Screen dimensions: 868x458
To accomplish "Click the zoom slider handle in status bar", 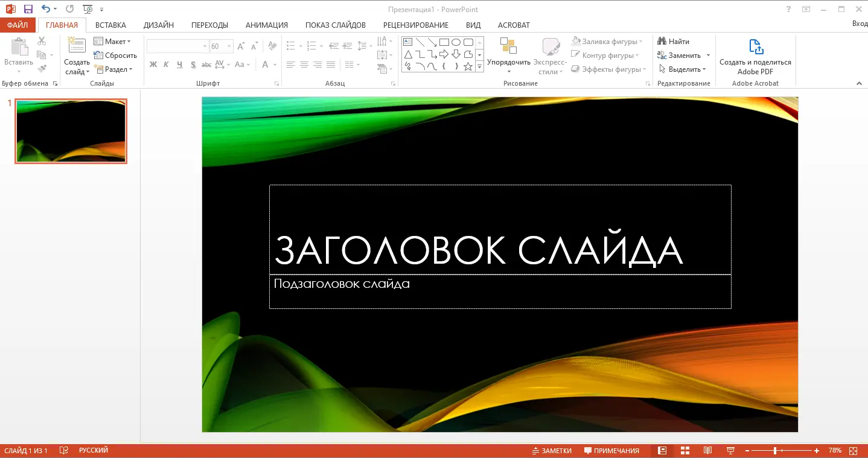I will (775, 451).
